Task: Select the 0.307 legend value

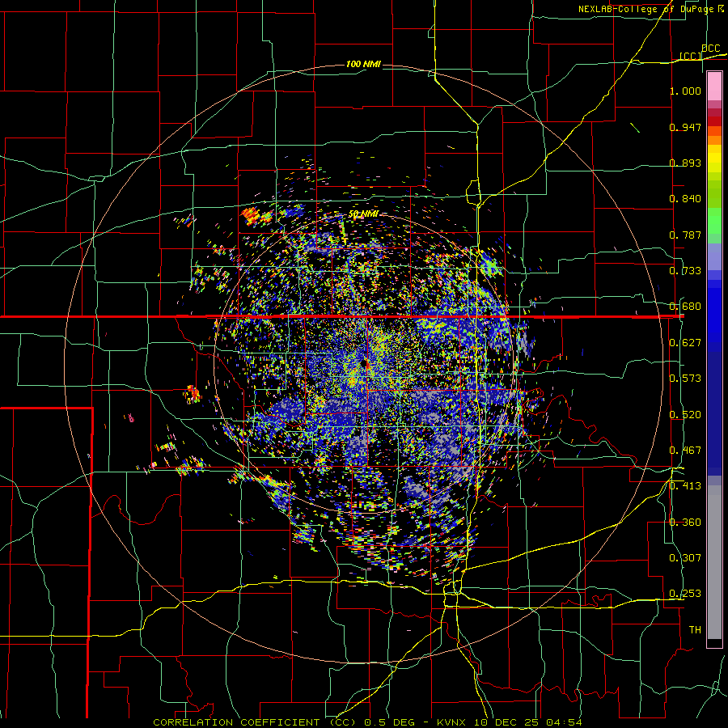Action: pyautogui.click(x=685, y=558)
